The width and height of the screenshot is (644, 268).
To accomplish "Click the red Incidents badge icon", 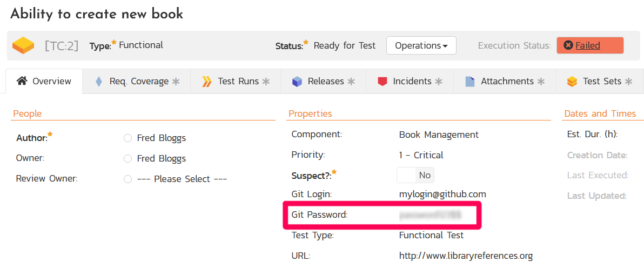I will [x=383, y=82].
